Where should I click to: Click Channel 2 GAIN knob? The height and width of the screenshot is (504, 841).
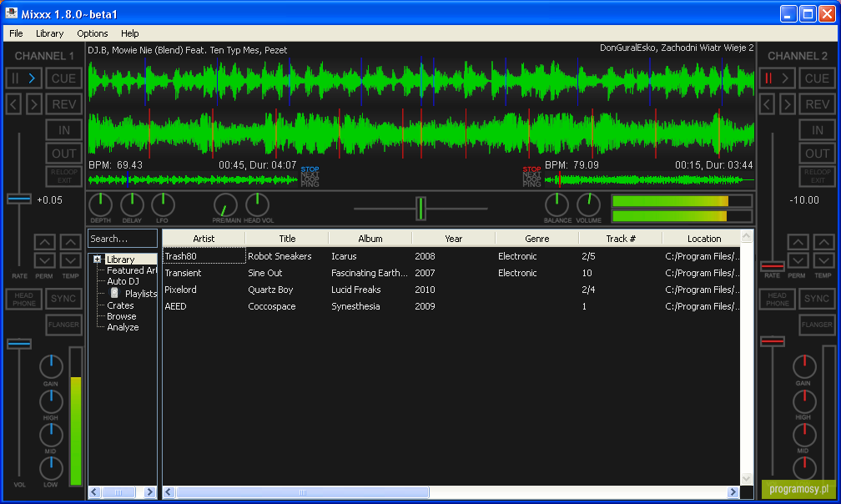tap(804, 367)
